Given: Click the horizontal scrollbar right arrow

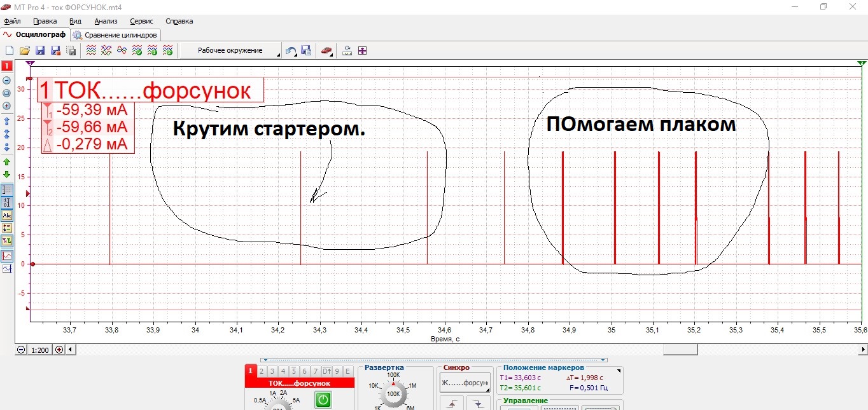Looking at the screenshot, I should (863, 350).
